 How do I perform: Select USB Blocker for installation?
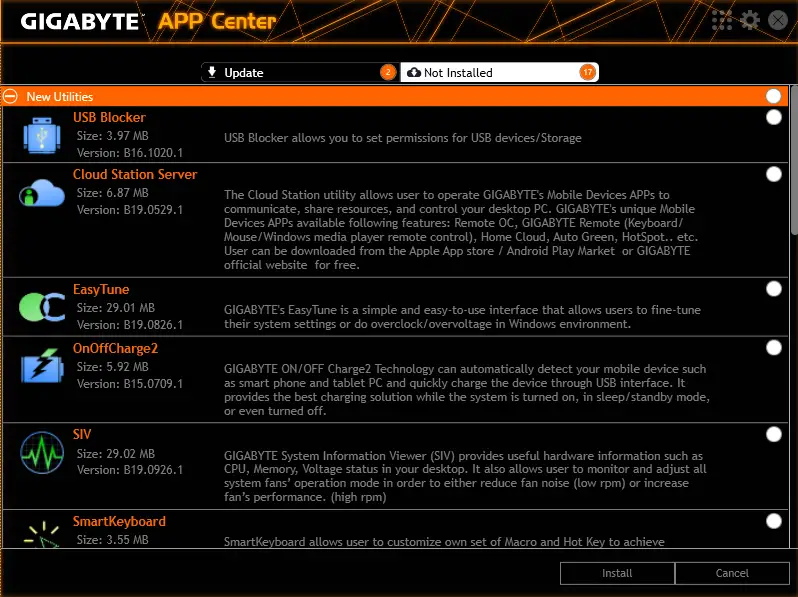[774, 117]
